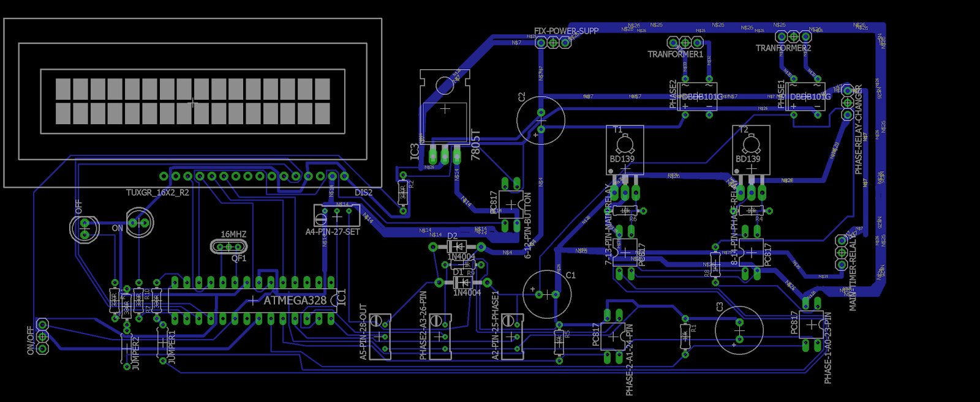Click the DIS2 label under the LCD
The width and height of the screenshot is (980, 402).
(363, 192)
